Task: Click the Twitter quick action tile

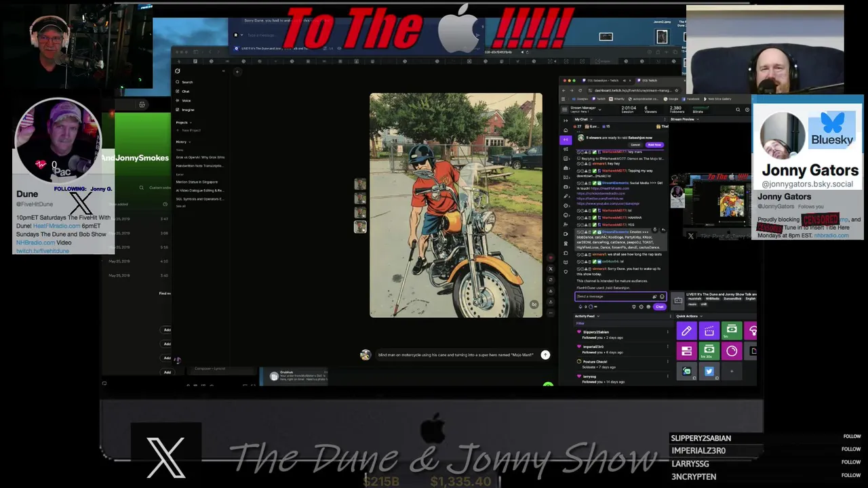Action: tap(709, 371)
